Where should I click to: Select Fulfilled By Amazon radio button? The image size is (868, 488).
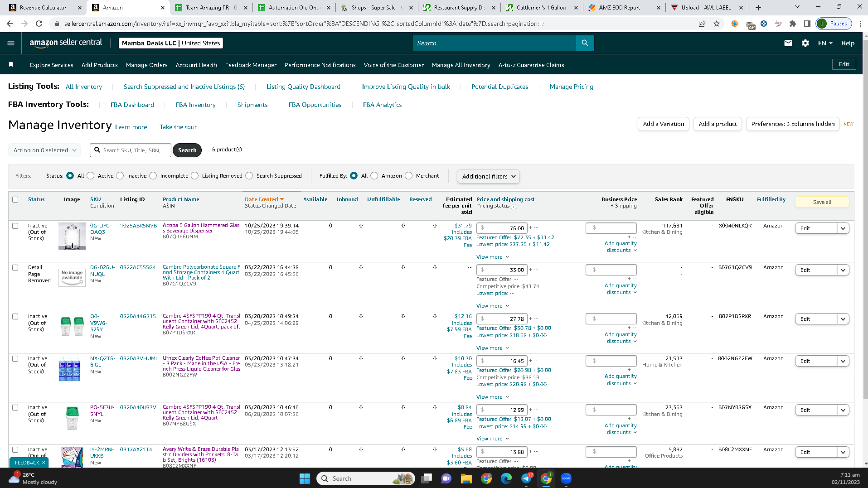(374, 176)
